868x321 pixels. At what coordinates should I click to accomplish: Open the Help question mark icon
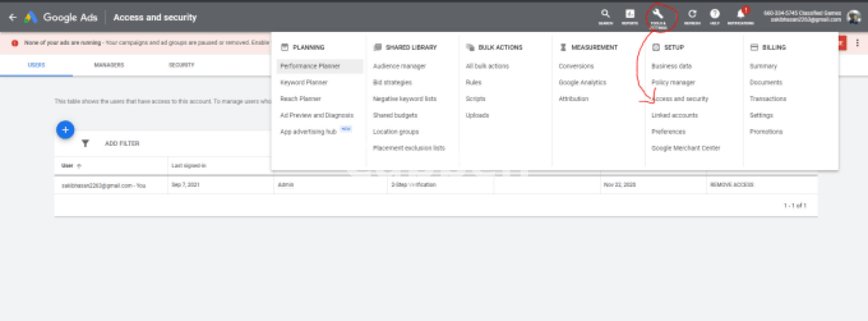click(715, 14)
